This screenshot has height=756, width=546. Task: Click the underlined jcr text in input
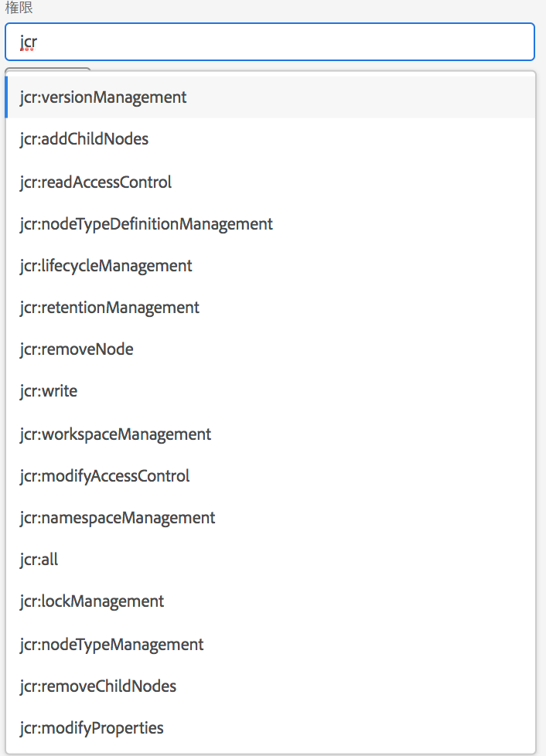(29, 43)
